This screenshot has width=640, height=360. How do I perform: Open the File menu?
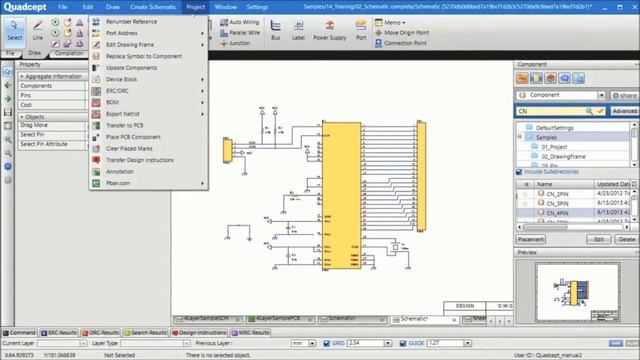[62, 7]
